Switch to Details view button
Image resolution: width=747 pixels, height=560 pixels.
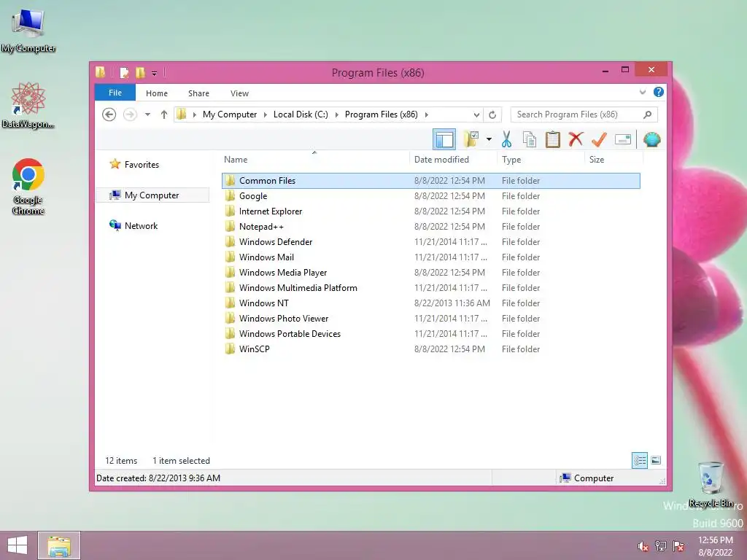pyautogui.click(x=640, y=460)
